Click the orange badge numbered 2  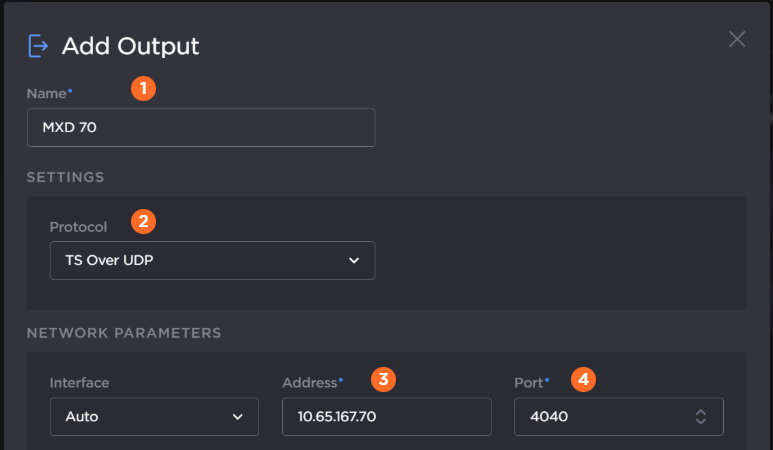(144, 221)
